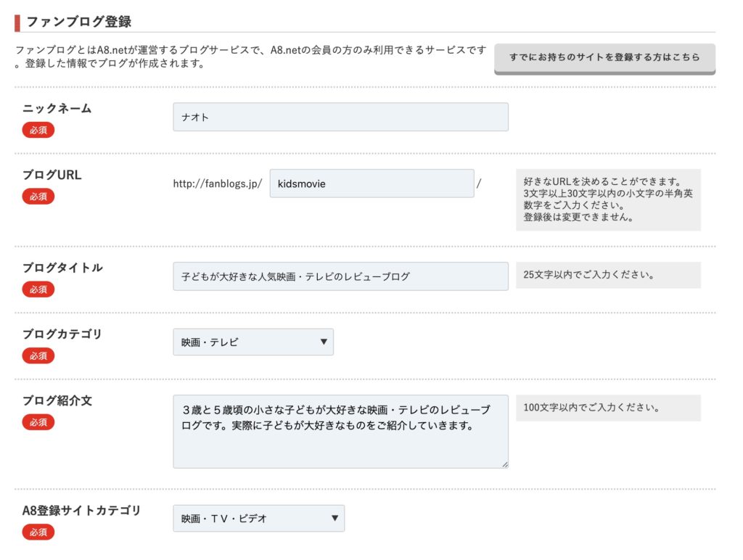Click the blog URL field containing kidsmovie

[371, 184]
